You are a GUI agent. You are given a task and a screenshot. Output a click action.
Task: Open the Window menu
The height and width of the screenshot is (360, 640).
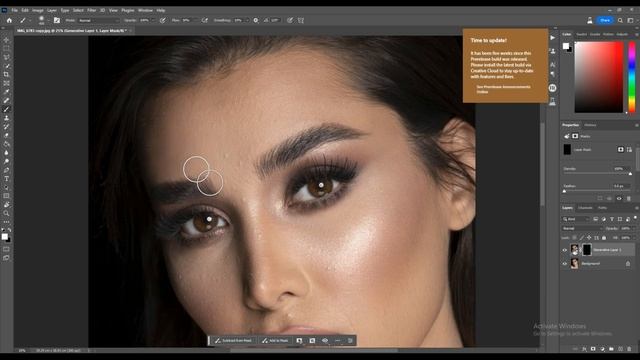point(145,10)
